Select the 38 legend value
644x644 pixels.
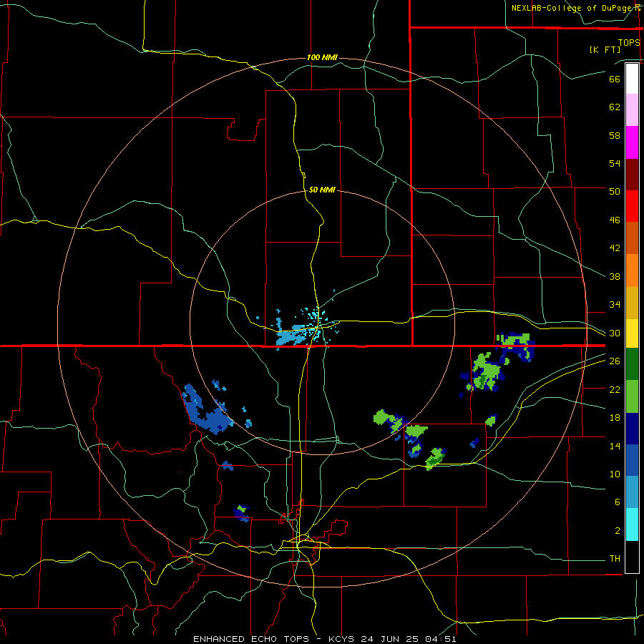click(x=615, y=276)
